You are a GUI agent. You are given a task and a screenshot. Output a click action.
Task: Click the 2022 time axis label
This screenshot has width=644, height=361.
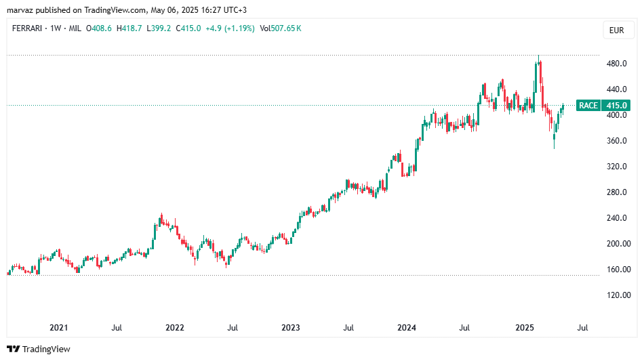[x=174, y=328]
